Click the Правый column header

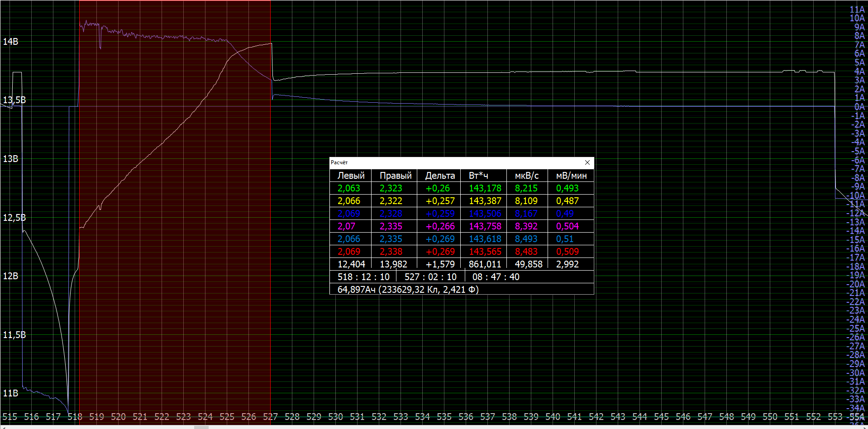(395, 176)
